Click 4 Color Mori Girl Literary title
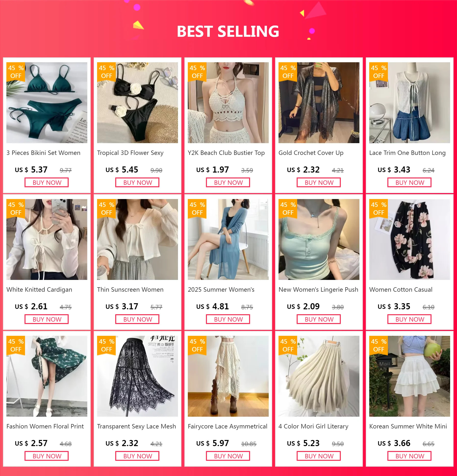457x476 pixels. 313,426
